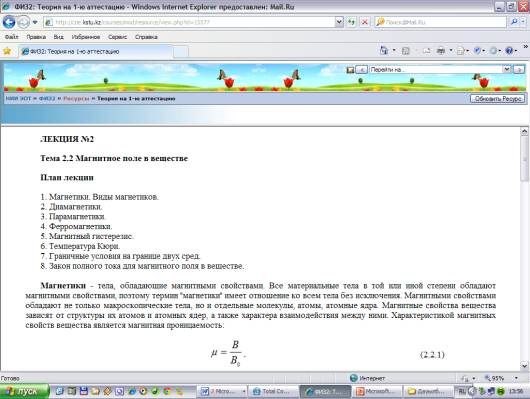Click the Refresh page icon
Viewport: 530px width, 399px height.
[x=352, y=22]
